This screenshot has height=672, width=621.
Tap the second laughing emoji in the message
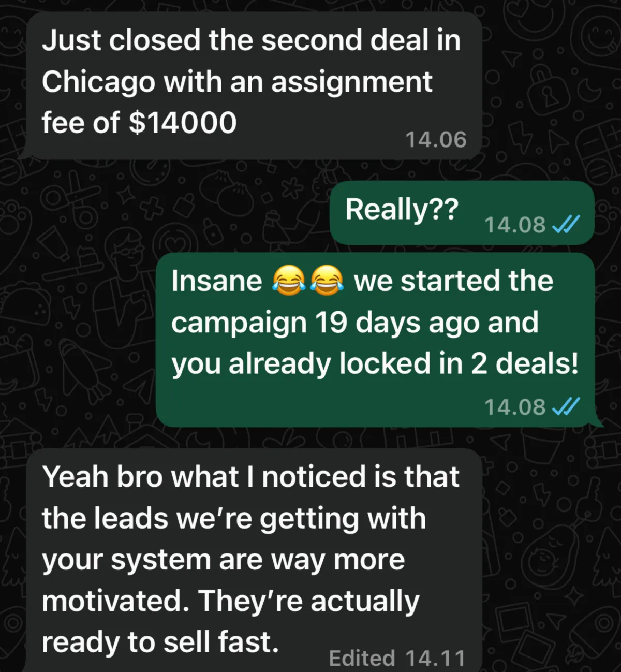point(327,280)
